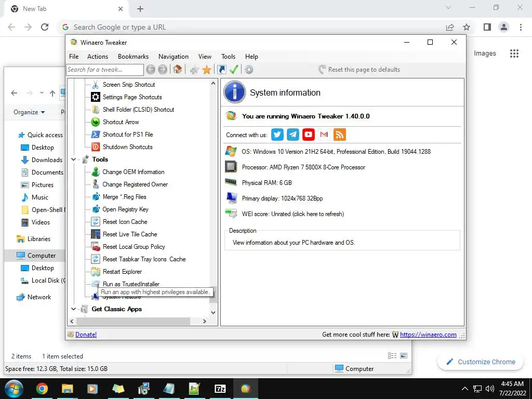Open the Telegram channel icon

[293, 135]
